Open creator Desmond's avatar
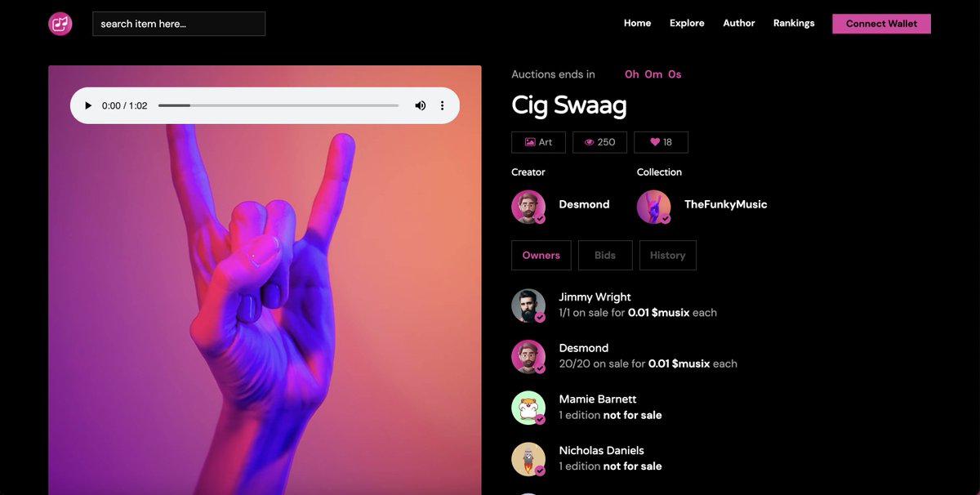This screenshot has width=980, height=495. [x=528, y=207]
